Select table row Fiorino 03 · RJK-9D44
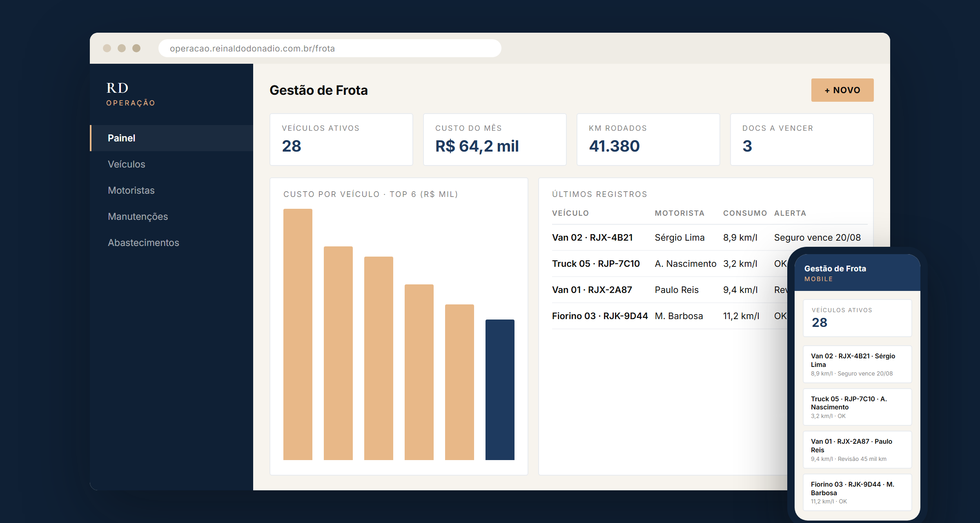Image resolution: width=980 pixels, height=523 pixels. [x=670, y=316]
